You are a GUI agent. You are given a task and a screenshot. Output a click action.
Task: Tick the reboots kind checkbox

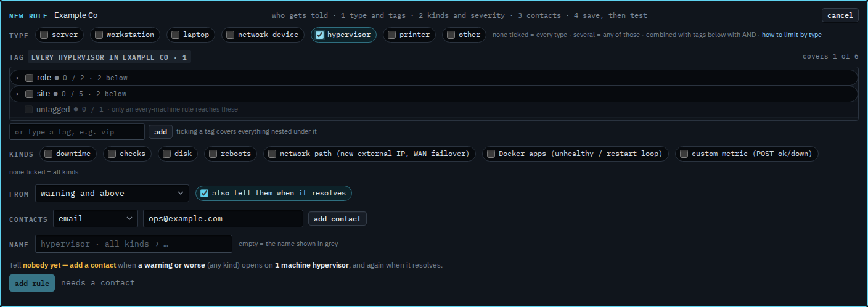pyautogui.click(x=213, y=153)
